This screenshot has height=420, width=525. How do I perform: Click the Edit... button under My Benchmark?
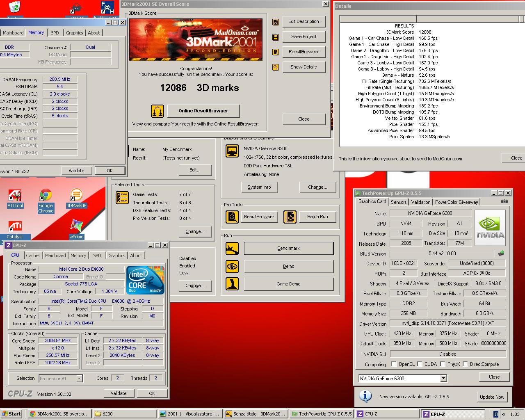pos(195,170)
